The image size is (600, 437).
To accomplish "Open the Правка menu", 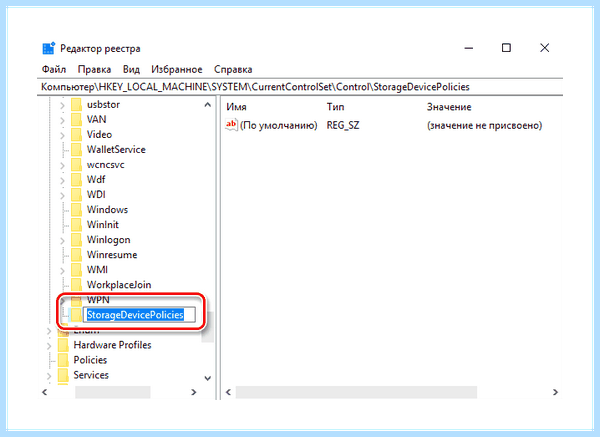I will pyautogui.click(x=94, y=69).
